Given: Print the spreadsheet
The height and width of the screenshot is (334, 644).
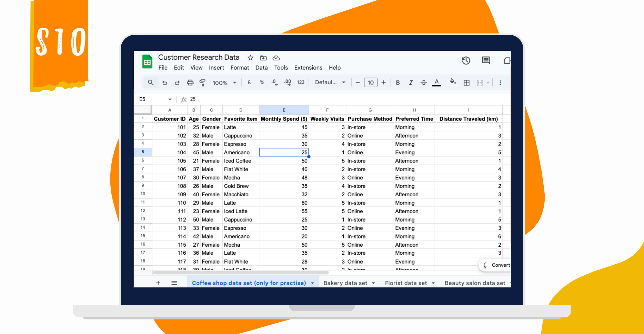Looking at the screenshot, I should coord(190,82).
